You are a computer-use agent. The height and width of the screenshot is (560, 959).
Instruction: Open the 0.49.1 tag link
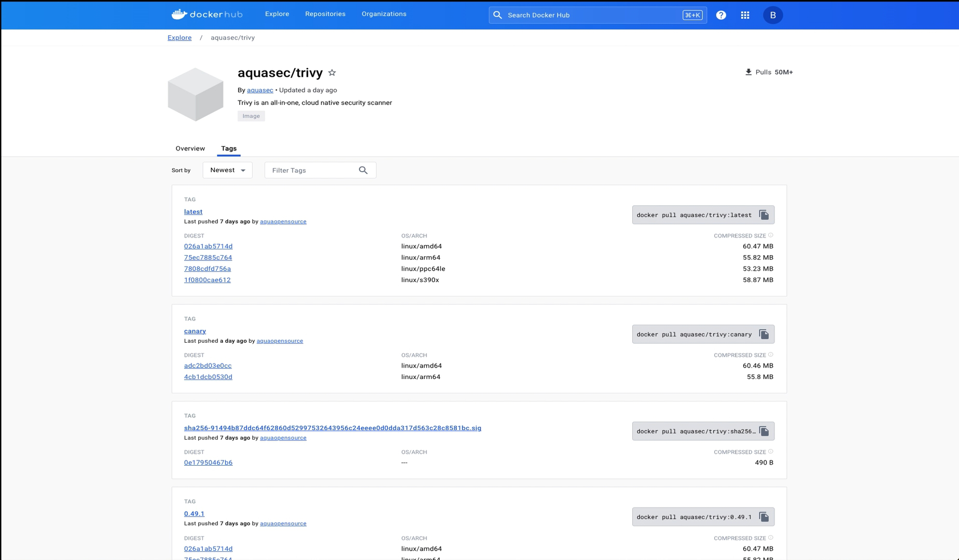194,513
